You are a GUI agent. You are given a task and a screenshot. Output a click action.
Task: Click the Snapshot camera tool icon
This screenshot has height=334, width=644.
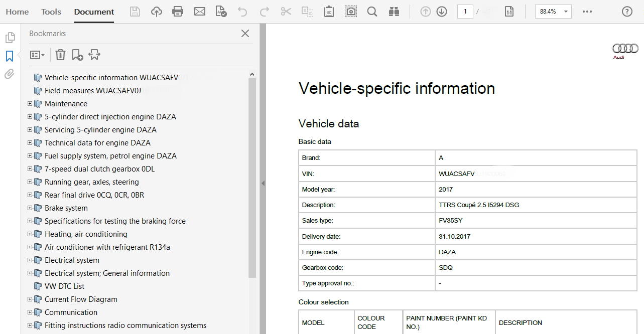(351, 12)
